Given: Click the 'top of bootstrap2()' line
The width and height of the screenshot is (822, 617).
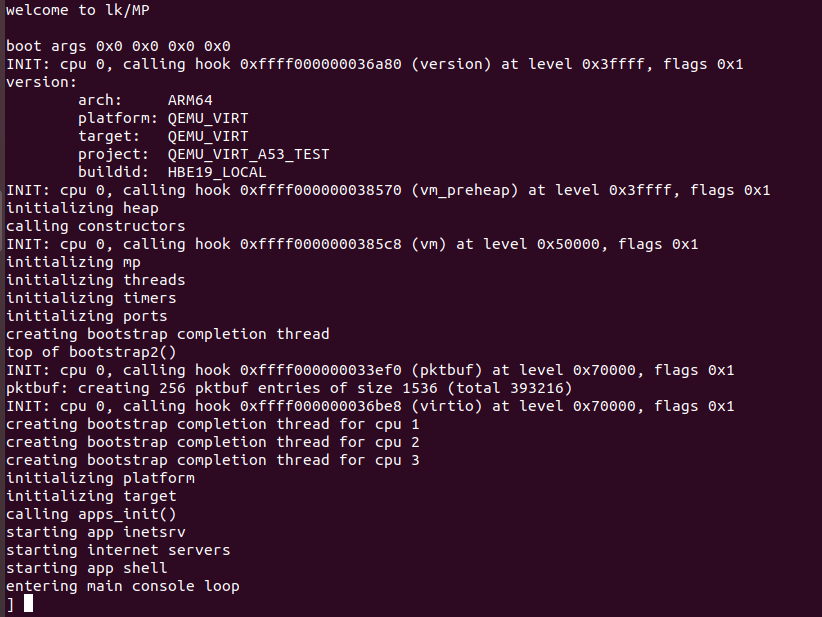Looking at the screenshot, I should (x=91, y=352).
